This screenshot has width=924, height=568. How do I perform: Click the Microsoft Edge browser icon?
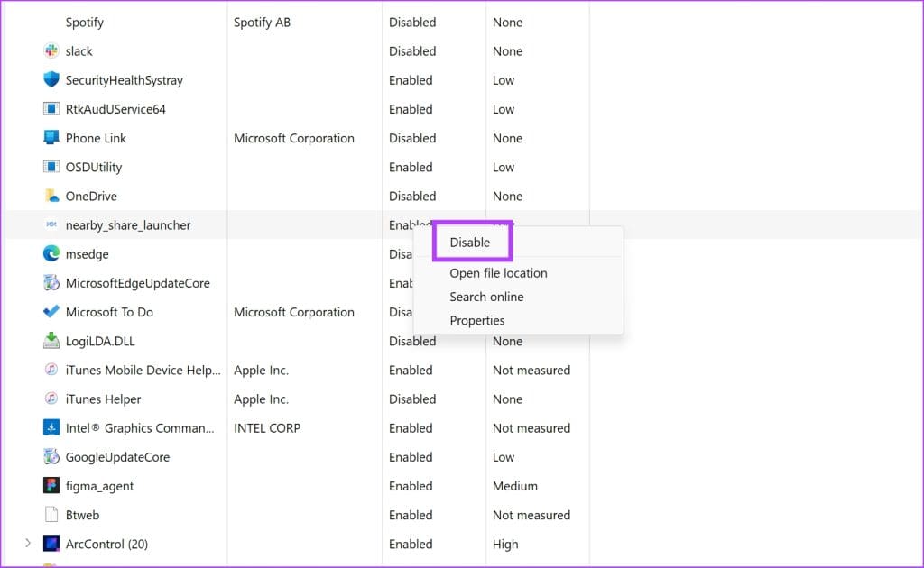[x=51, y=253]
